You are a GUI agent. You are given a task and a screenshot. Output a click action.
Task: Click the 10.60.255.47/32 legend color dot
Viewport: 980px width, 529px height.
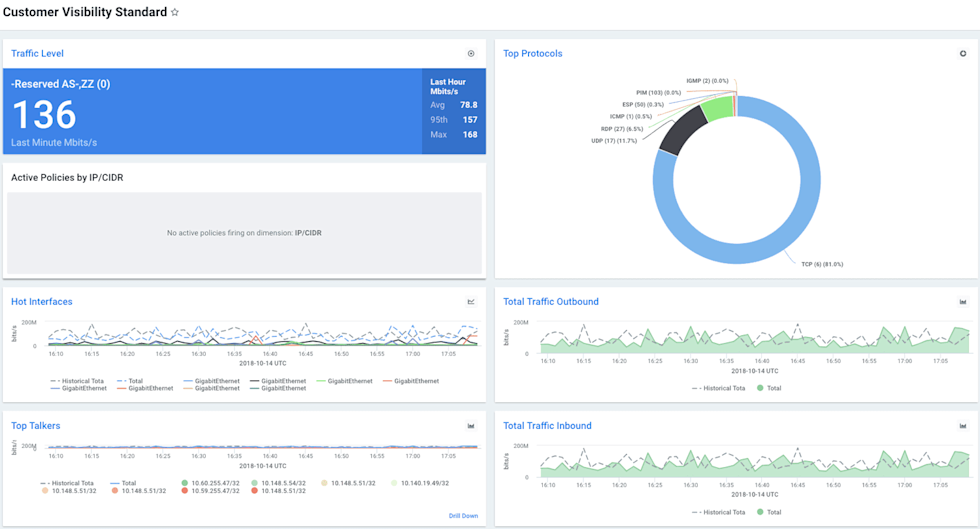[x=185, y=483]
